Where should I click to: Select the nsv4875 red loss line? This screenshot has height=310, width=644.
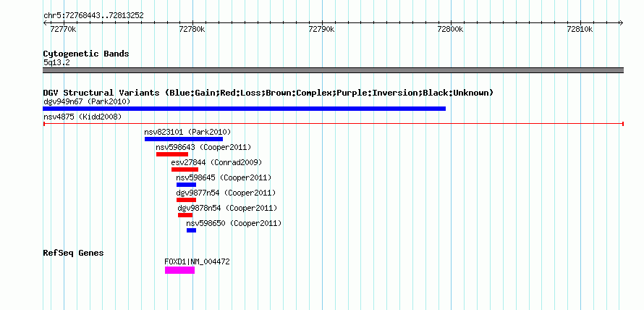(x=334, y=123)
